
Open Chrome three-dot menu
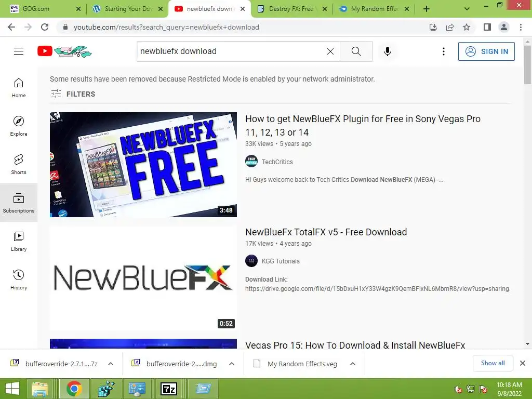point(521,27)
